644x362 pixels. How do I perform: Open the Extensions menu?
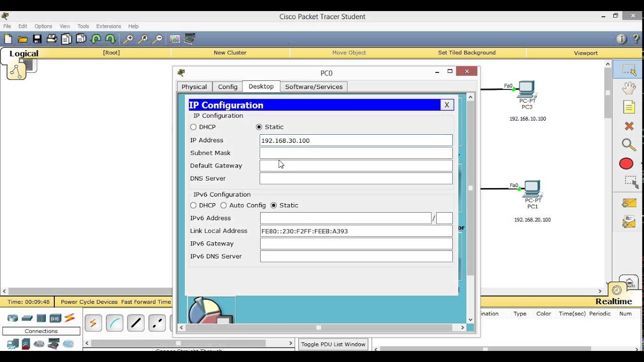[x=109, y=26]
